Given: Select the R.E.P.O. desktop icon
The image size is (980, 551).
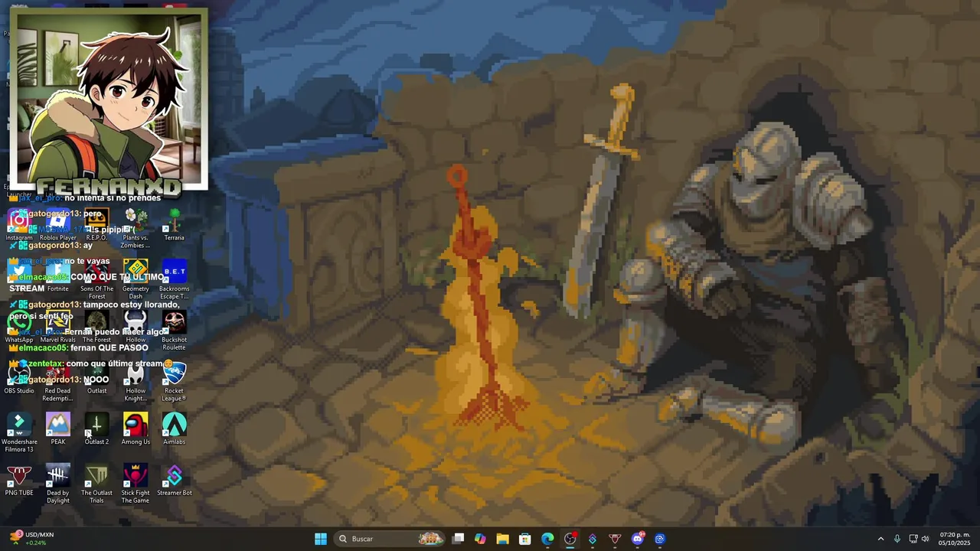Looking at the screenshot, I should click(x=96, y=225).
